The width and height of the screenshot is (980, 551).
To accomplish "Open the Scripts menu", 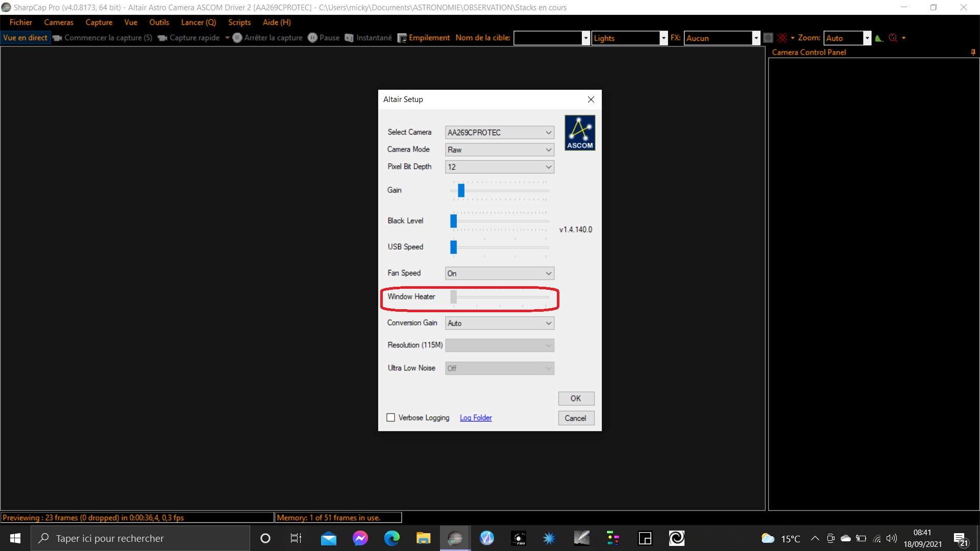I will click(x=239, y=22).
